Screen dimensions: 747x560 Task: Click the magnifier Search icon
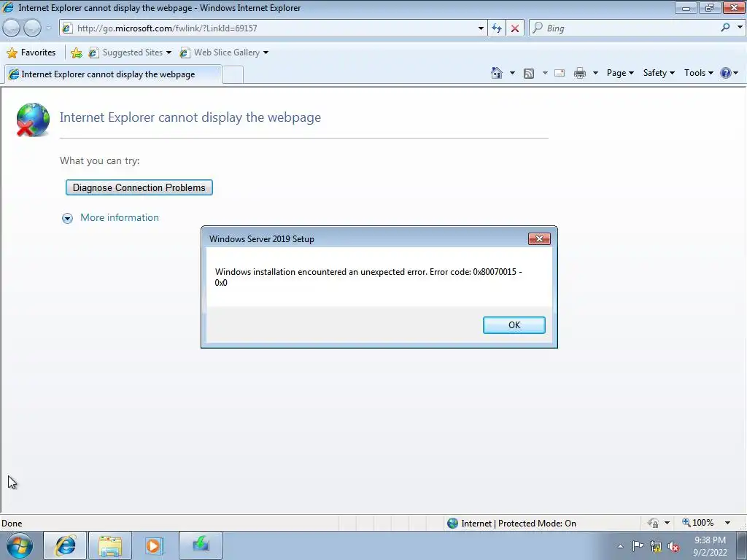[x=725, y=28]
